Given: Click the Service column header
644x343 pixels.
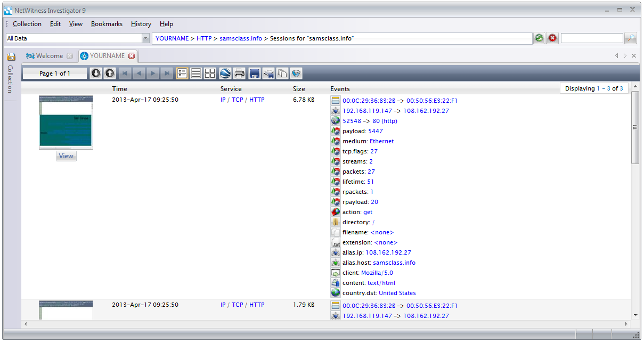Looking at the screenshot, I should tap(231, 89).
